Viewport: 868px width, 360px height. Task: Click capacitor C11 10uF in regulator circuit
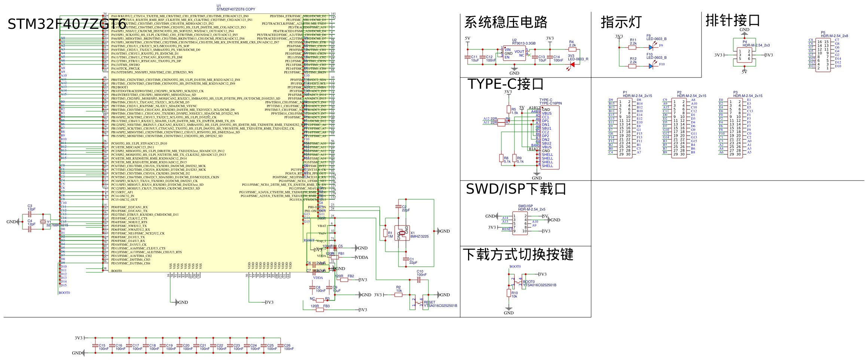[468, 57]
